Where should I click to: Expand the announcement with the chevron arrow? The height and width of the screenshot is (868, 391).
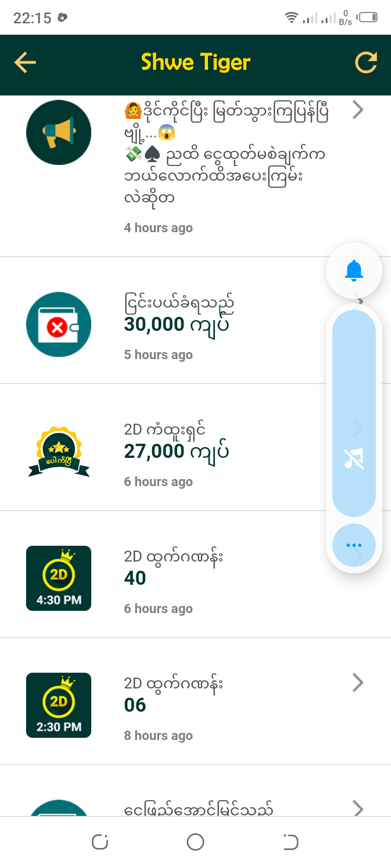point(357,110)
